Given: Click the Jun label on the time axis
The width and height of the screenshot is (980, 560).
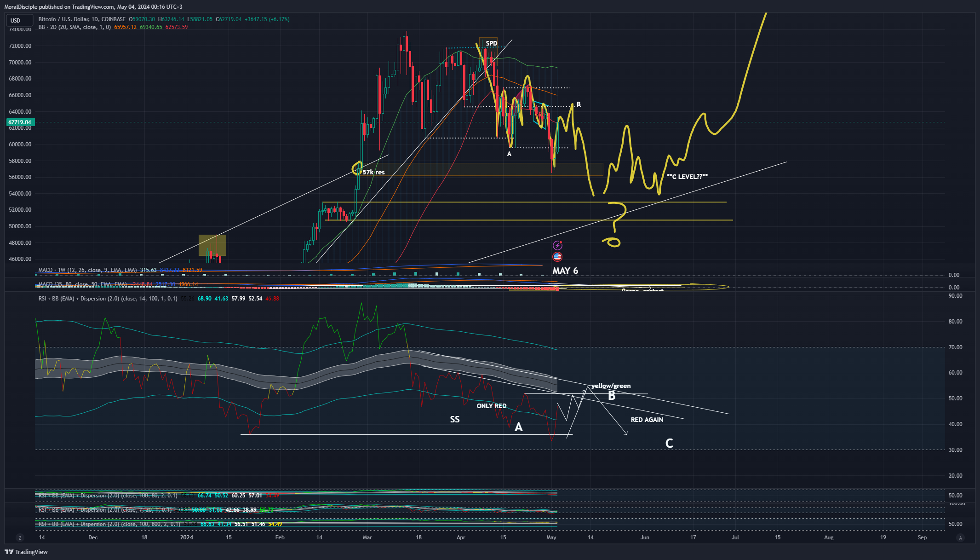Looking at the screenshot, I should coord(645,537).
